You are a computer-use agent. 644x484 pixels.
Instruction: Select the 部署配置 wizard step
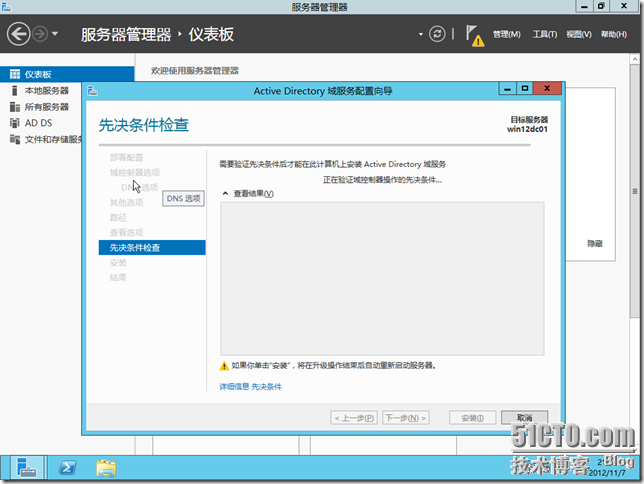(126, 157)
